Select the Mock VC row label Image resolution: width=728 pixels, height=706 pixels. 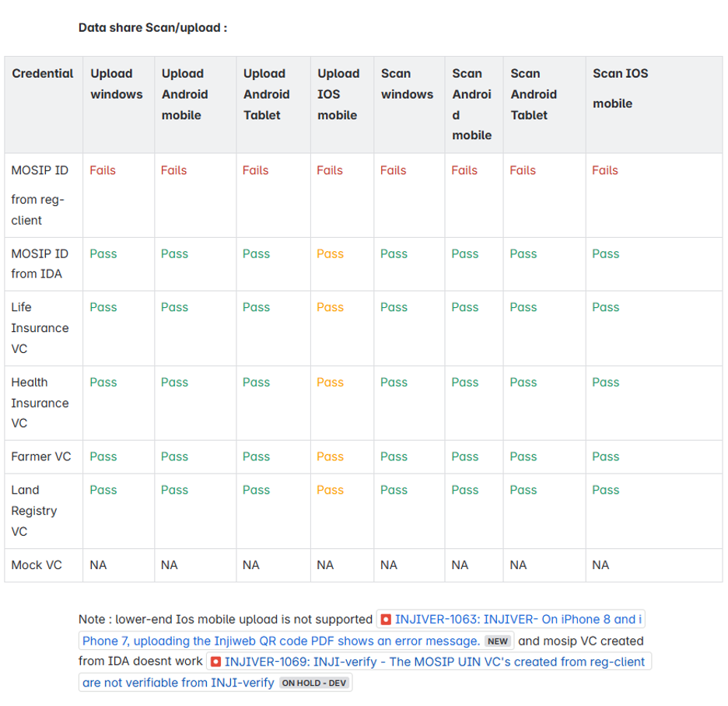37,565
